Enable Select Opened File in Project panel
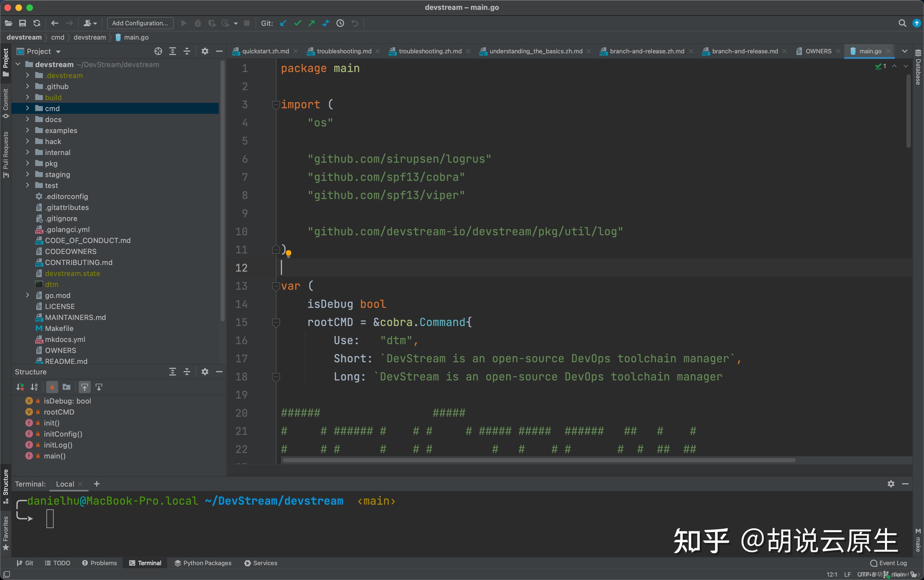This screenshot has height=580, width=924. coord(158,51)
